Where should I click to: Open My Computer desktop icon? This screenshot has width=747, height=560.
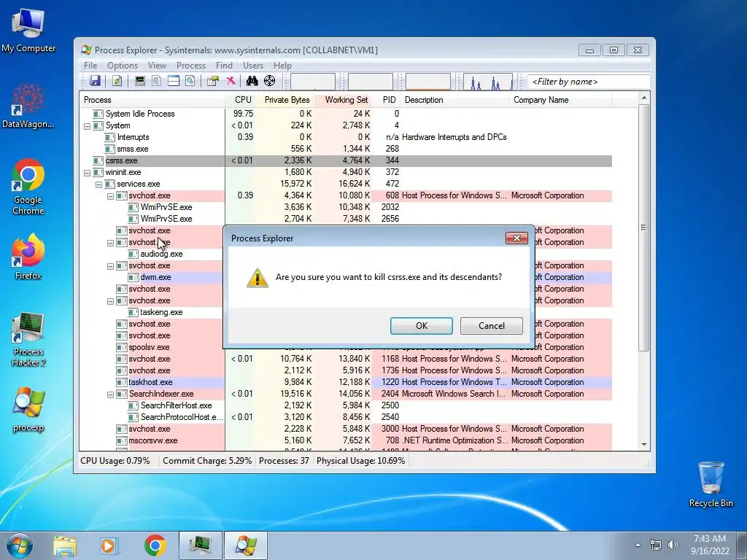tap(28, 31)
